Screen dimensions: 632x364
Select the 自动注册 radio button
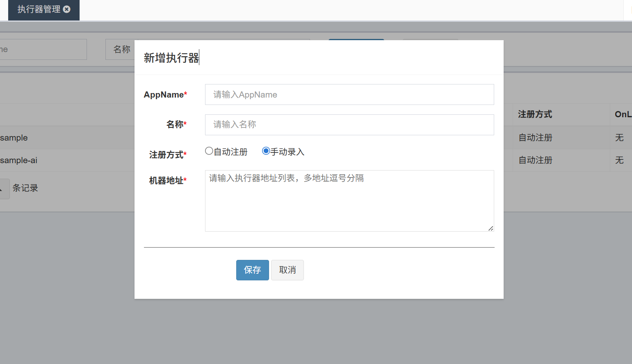209,151
